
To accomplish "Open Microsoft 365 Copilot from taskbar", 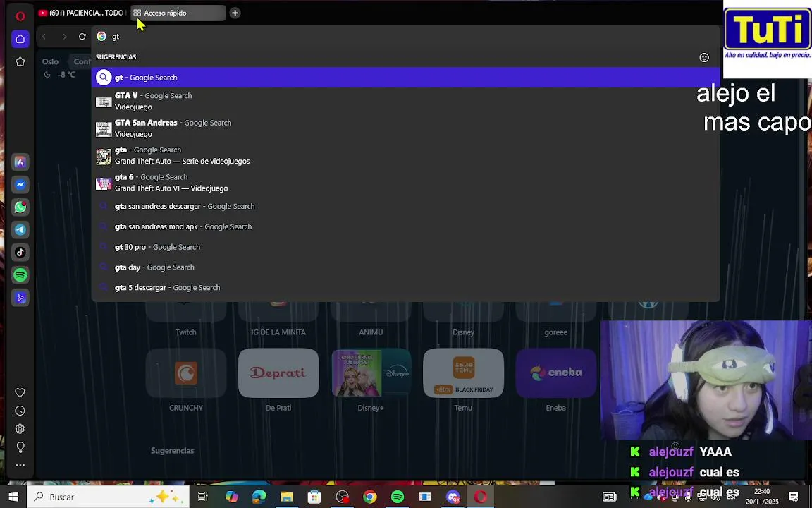I will pos(231,497).
